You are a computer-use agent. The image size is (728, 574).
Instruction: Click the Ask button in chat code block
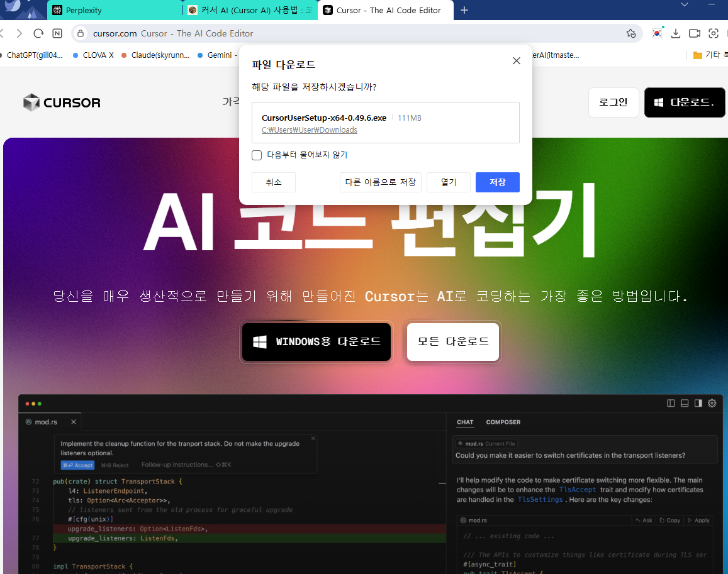pos(644,520)
